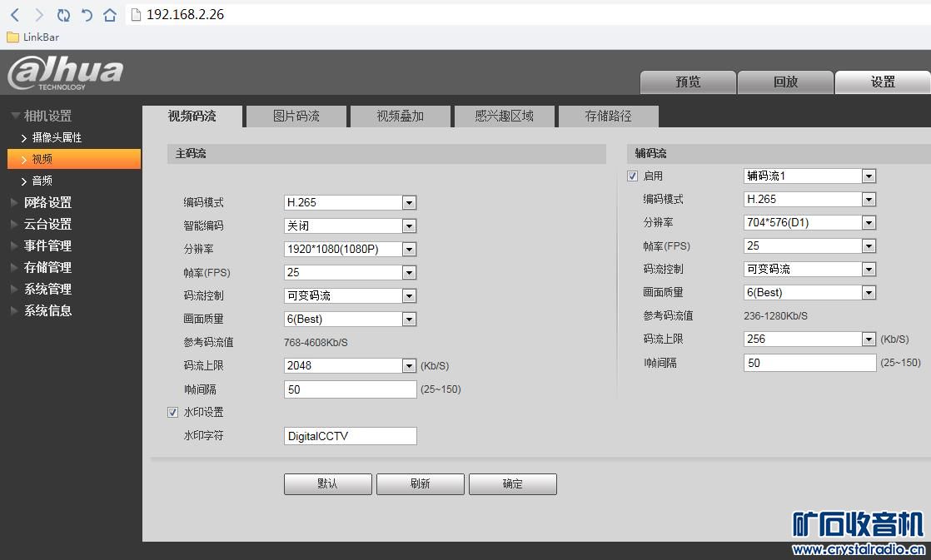Screen dimensions: 931x560
Task: Select the 感兴趣区域 tab
Action: pos(504,116)
